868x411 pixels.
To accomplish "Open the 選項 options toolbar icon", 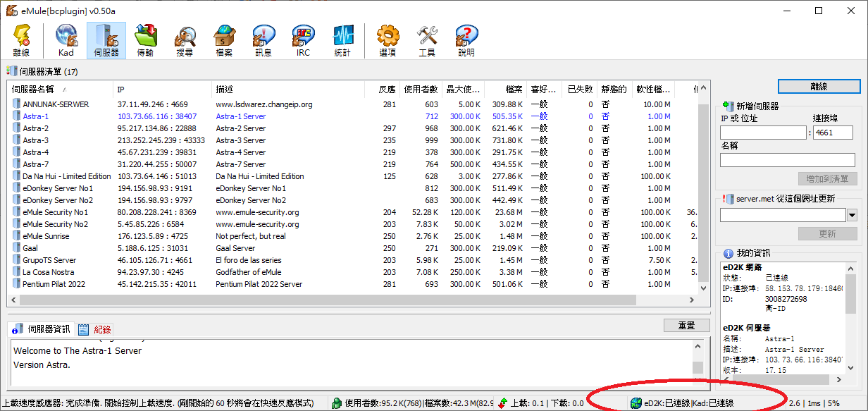I will pyautogui.click(x=387, y=40).
